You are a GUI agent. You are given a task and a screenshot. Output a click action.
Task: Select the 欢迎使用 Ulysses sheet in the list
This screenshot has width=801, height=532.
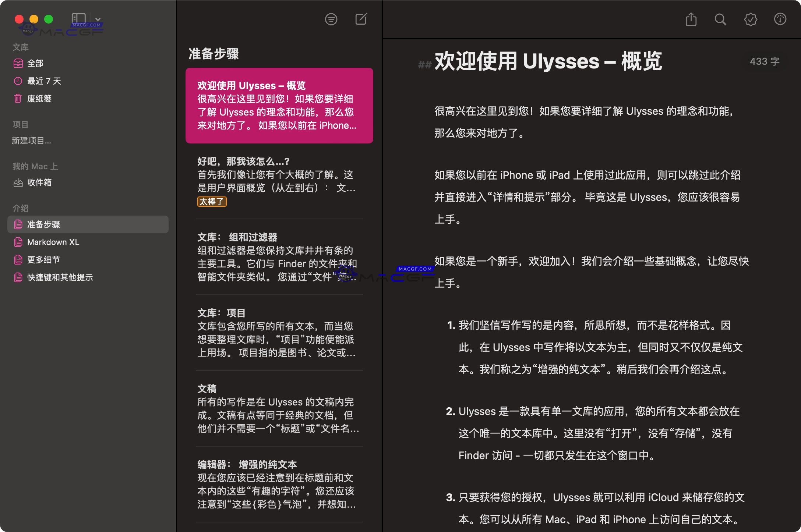(x=279, y=105)
